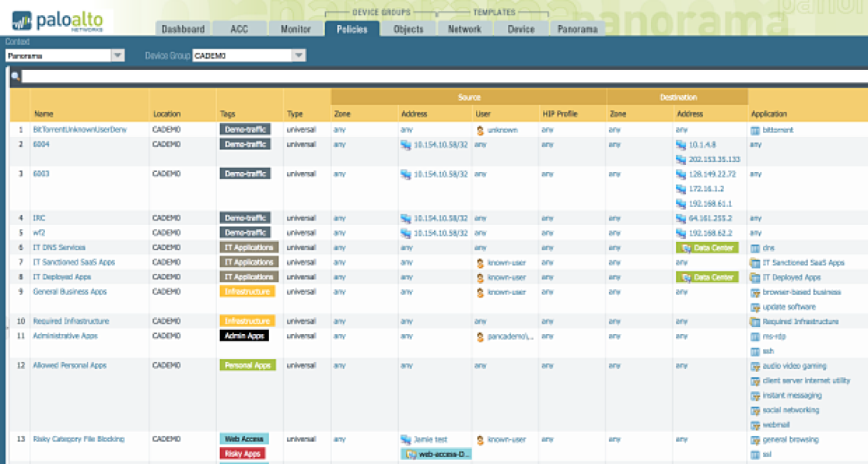Click the orange Infrastructure tag on row 9
The height and width of the screenshot is (464, 868).
pos(247,292)
